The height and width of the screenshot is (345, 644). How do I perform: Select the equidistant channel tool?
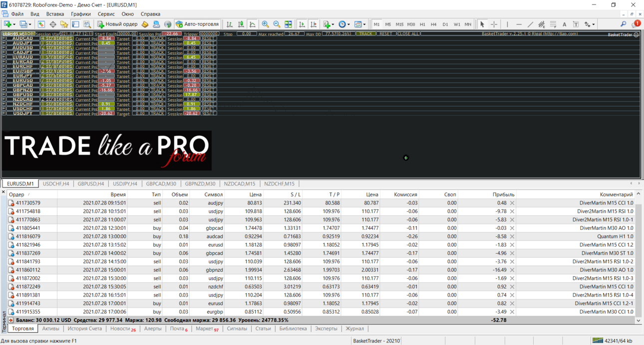[x=542, y=24]
